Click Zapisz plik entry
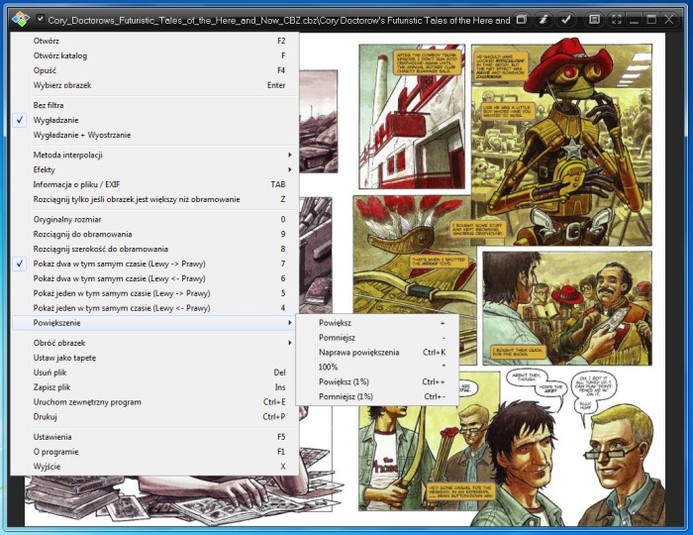 pos(155,387)
